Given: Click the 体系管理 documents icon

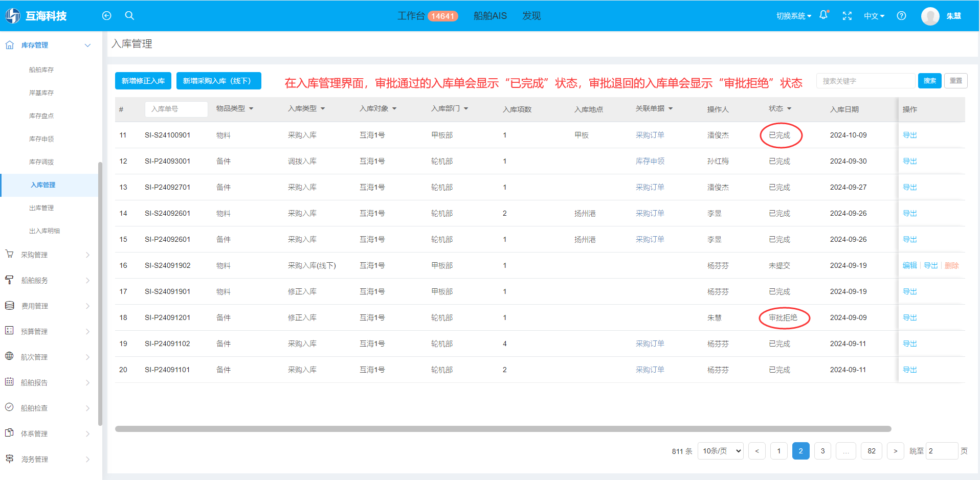Looking at the screenshot, I should click(9, 433).
